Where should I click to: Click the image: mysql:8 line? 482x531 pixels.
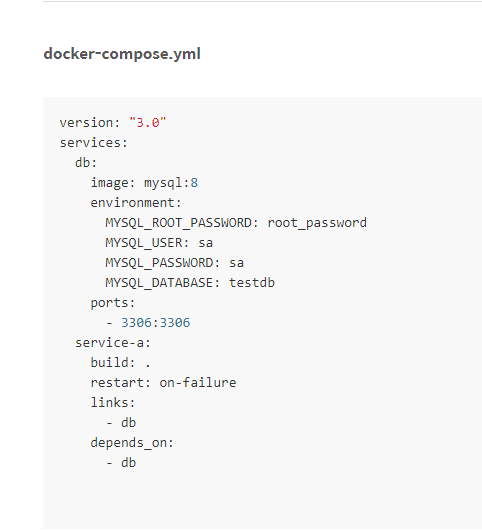point(144,183)
